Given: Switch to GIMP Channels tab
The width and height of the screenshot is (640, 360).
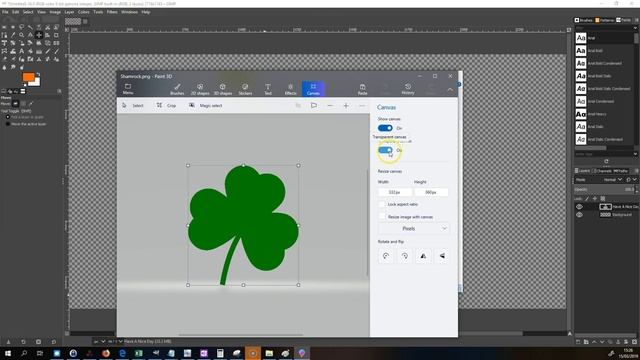Looking at the screenshot, I should (602, 171).
